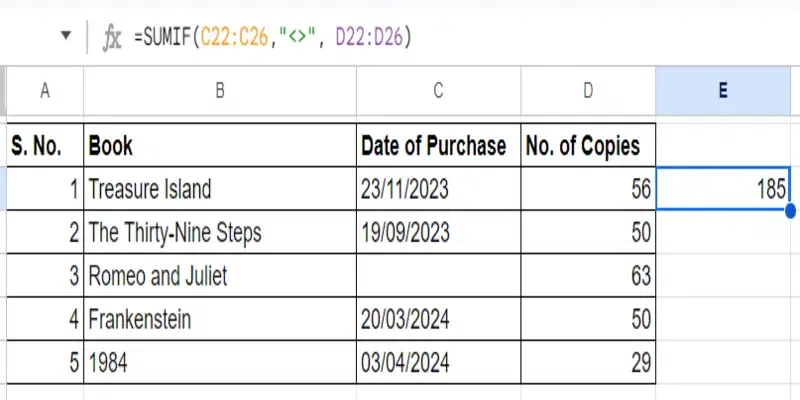Select the date cell 03/04/2024
Viewport: 800px width, 400px height.
click(438, 363)
